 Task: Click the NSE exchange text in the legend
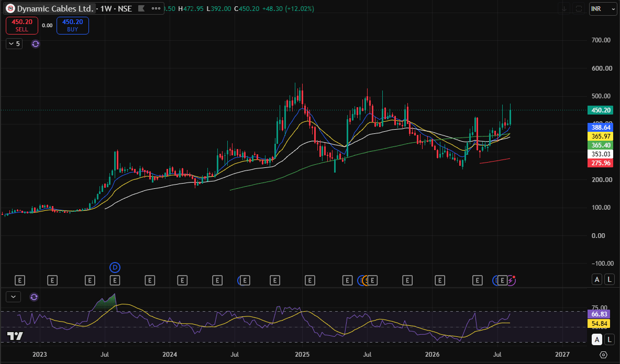coord(125,8)
